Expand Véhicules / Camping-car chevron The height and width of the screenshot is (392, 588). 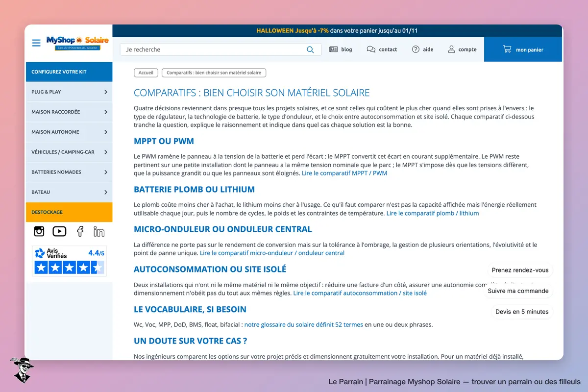pyautogui.click(x=106, y=152)
